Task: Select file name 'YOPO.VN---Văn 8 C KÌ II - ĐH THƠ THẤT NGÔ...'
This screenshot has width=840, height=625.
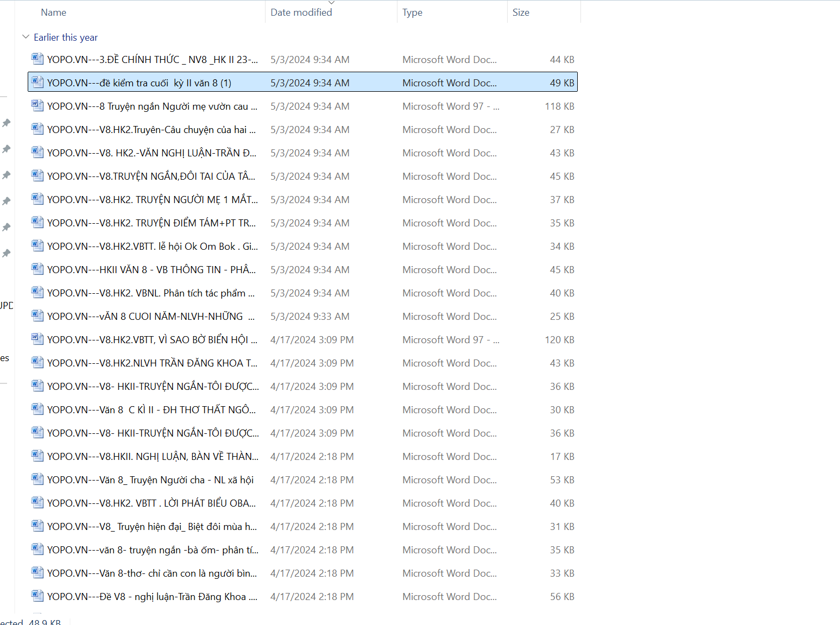Action: pyautogui.click(x=151, y=410)
